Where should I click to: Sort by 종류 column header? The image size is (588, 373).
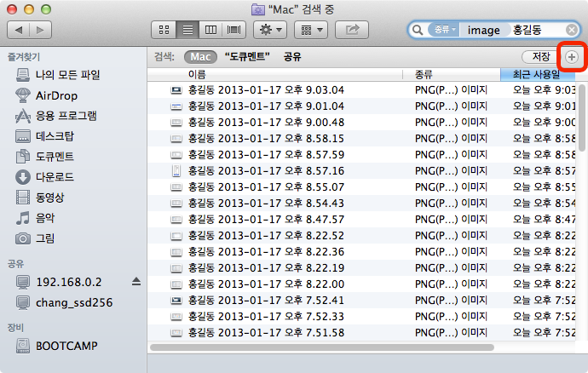(x=452, y=75)
